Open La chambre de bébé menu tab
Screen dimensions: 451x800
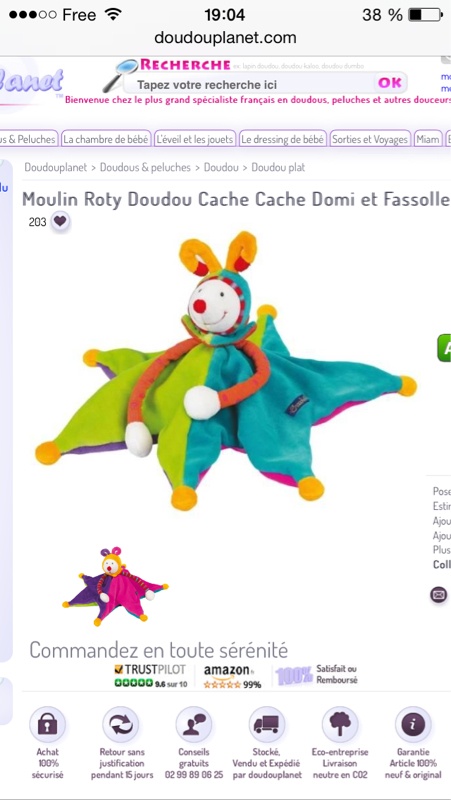[106, 139]
